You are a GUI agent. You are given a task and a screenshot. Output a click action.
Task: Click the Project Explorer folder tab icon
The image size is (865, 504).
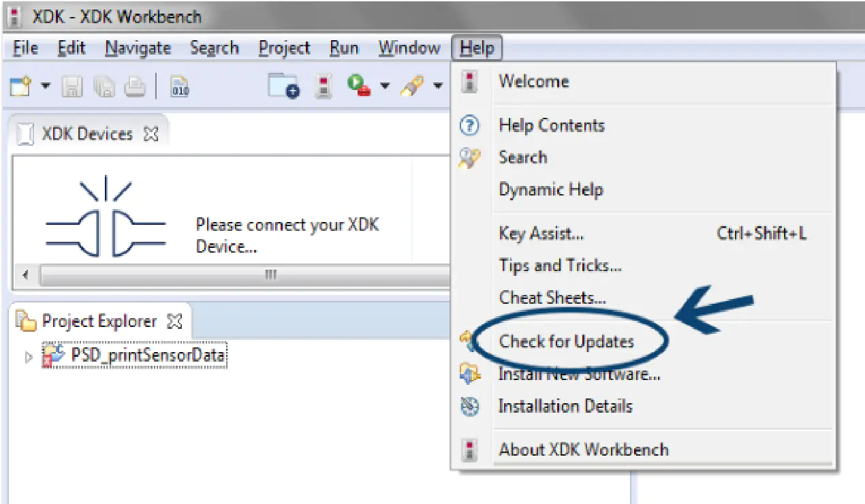(26, 320)
